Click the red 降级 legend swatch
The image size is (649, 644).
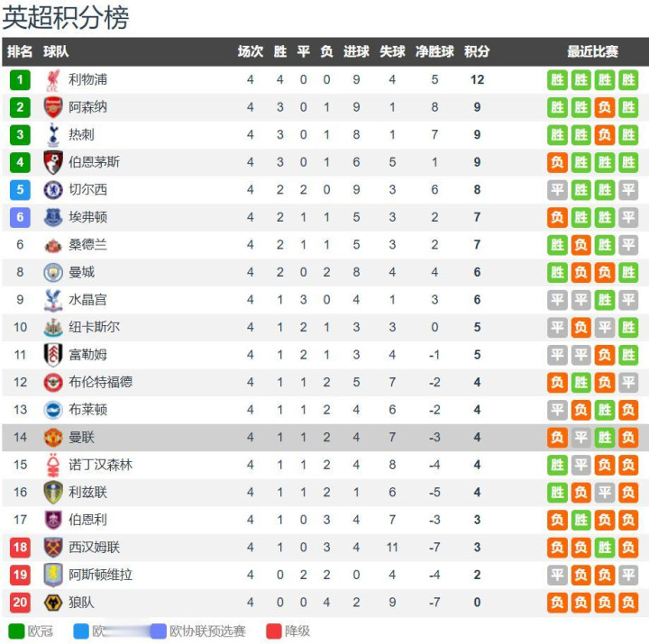click(273, 630)
